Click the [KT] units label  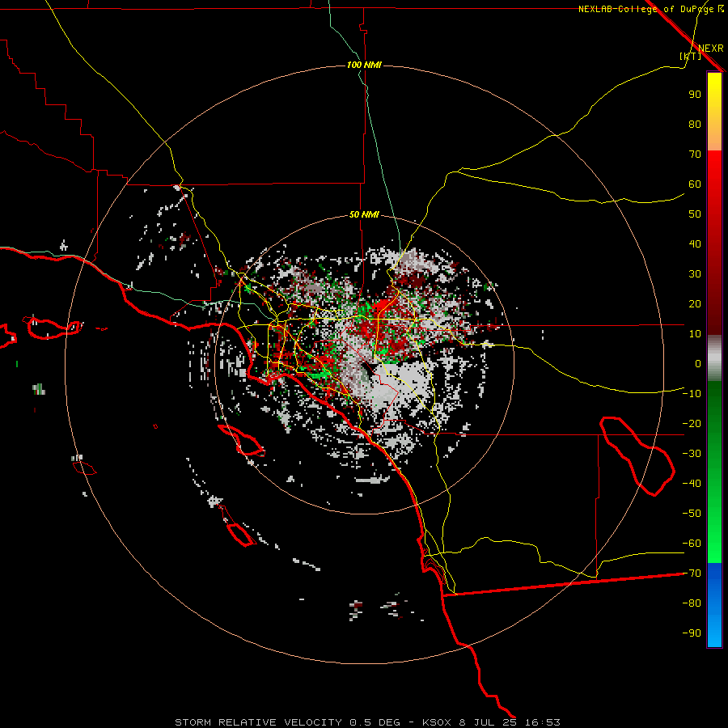(691, 56)
